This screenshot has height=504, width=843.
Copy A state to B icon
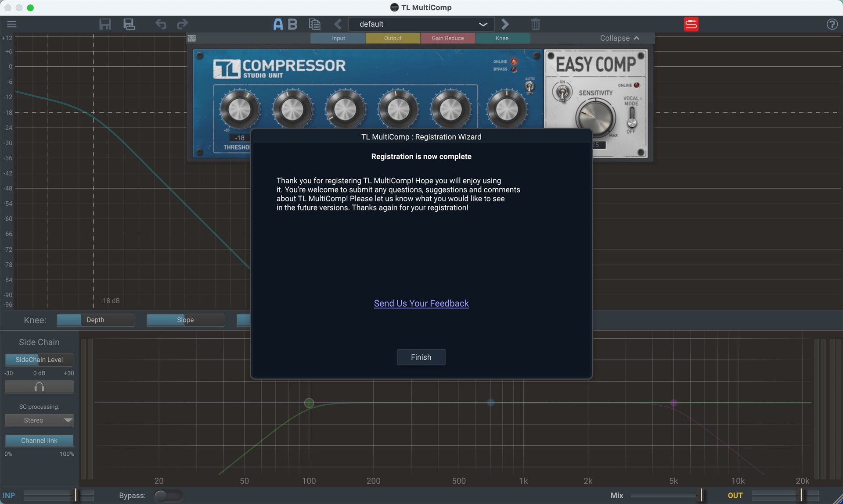[x=314, y=24]
